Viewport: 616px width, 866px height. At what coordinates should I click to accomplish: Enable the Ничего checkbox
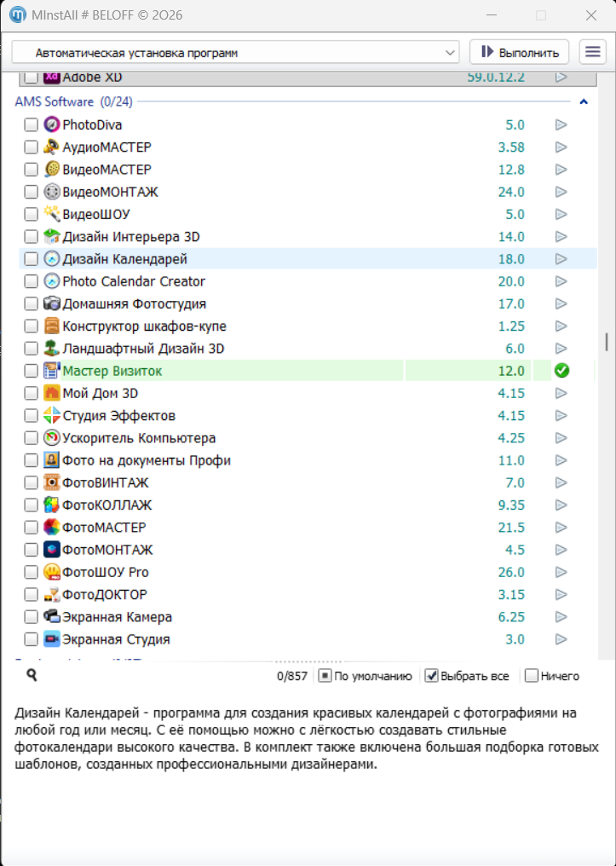click(x=531, y=675)
